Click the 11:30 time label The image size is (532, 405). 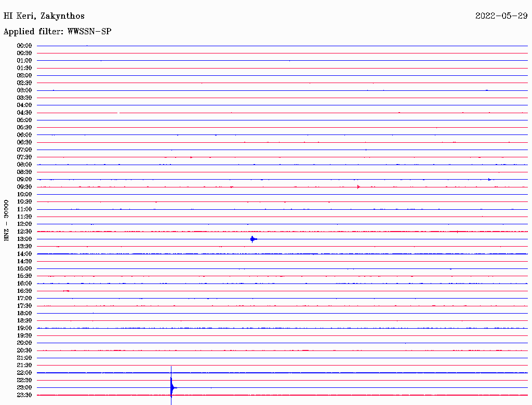point(24,217)
